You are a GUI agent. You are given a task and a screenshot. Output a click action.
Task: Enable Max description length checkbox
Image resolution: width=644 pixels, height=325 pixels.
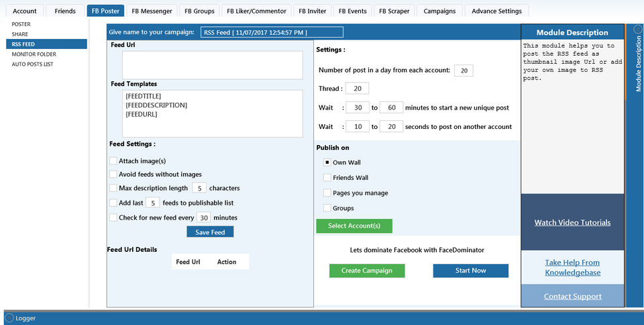[x=113, y=188]
